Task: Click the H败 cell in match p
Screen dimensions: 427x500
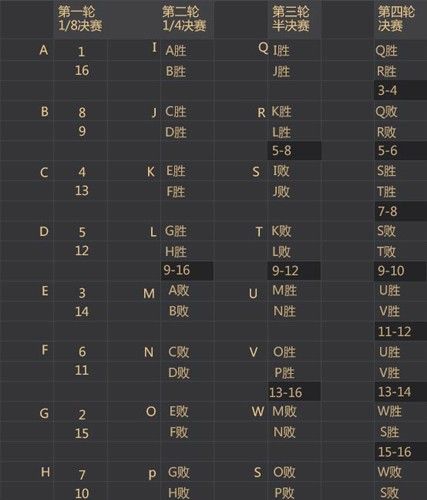Action: pos(179,493)
